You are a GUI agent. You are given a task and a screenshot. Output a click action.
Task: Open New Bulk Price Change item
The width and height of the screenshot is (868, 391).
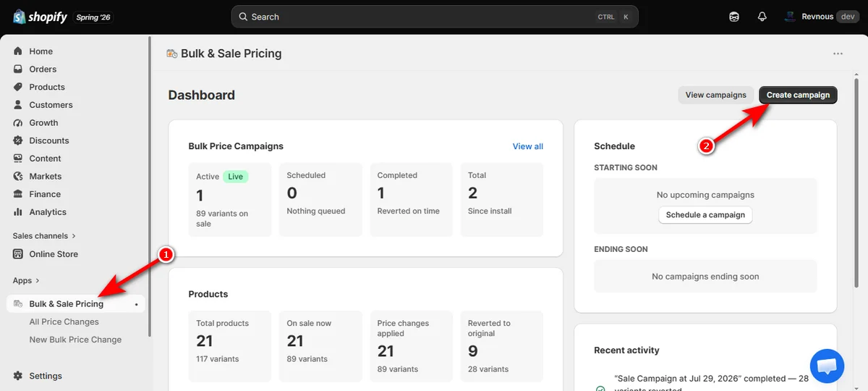(75, 340)
